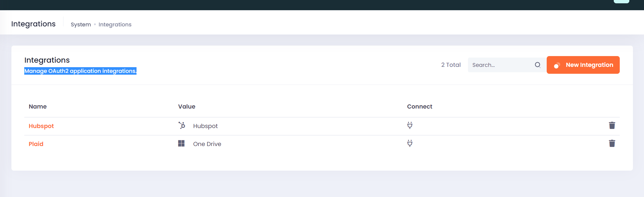Click the Connect column header
The width and height of the screenshot is (644, 197).
(419, 106)
